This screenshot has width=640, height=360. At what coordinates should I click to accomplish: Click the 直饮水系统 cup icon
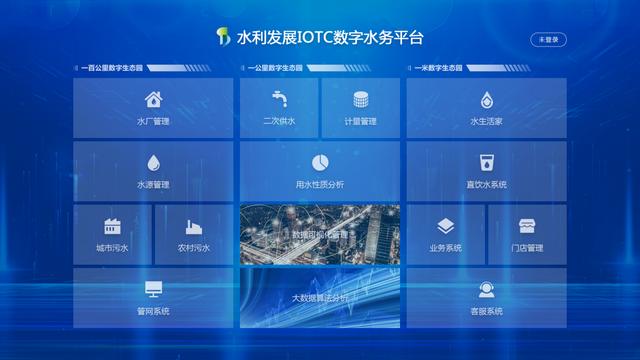tap(487, 162)
